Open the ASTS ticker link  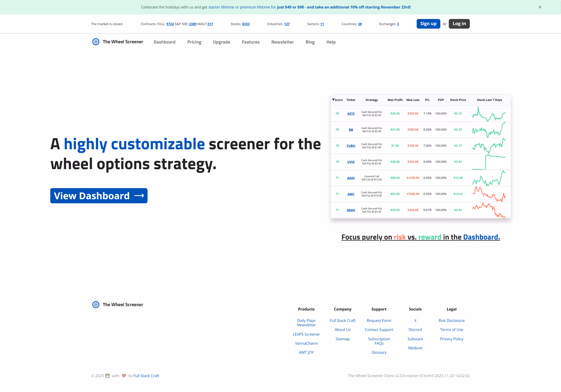pos(351,114)
